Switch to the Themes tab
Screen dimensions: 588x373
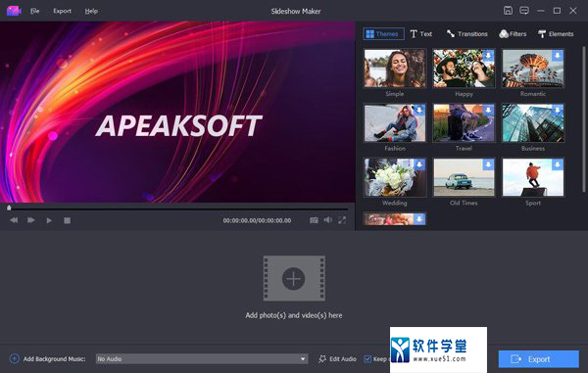click(383, 33)
